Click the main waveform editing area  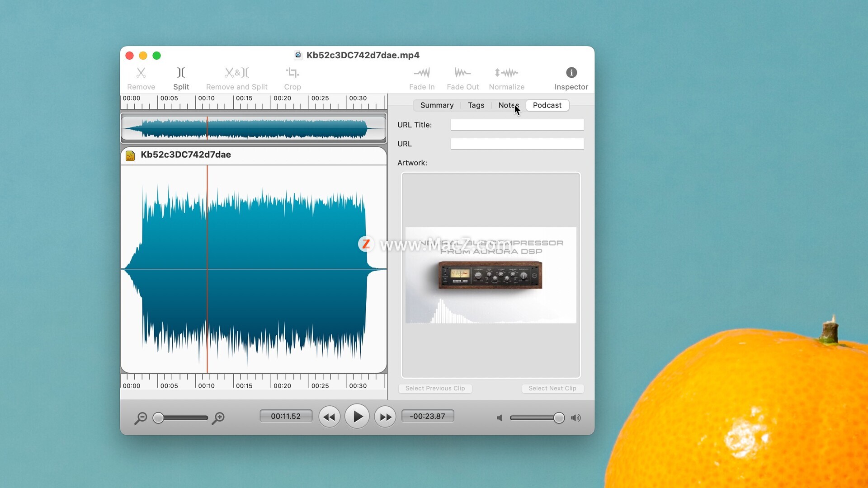(254, 269)
